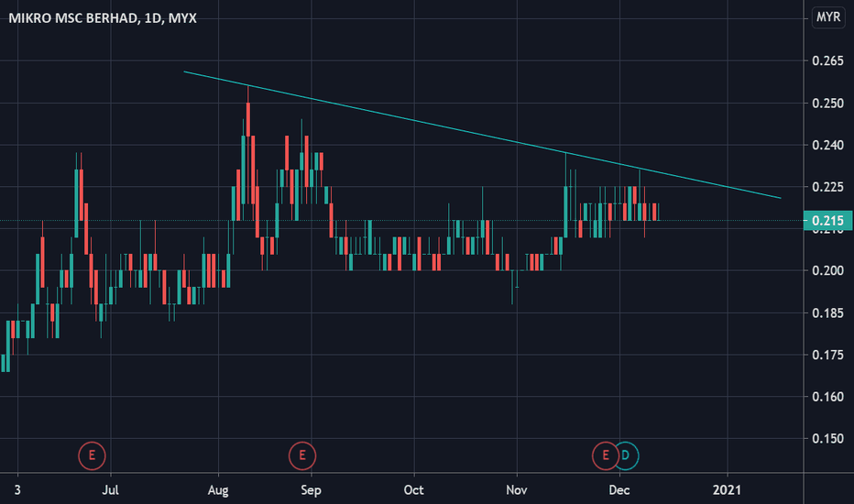The image size is (854, 504).
Task: Click the earnings marker near July
Action: tap(92, 455)
